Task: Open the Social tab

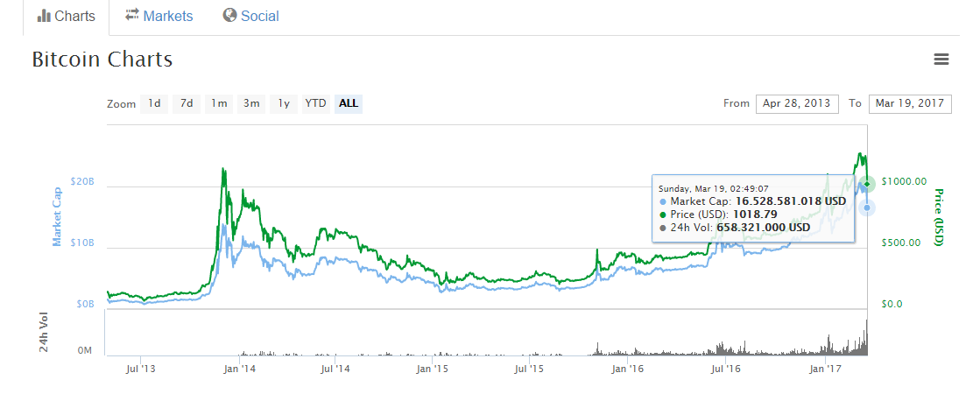Action: [259, 16]
